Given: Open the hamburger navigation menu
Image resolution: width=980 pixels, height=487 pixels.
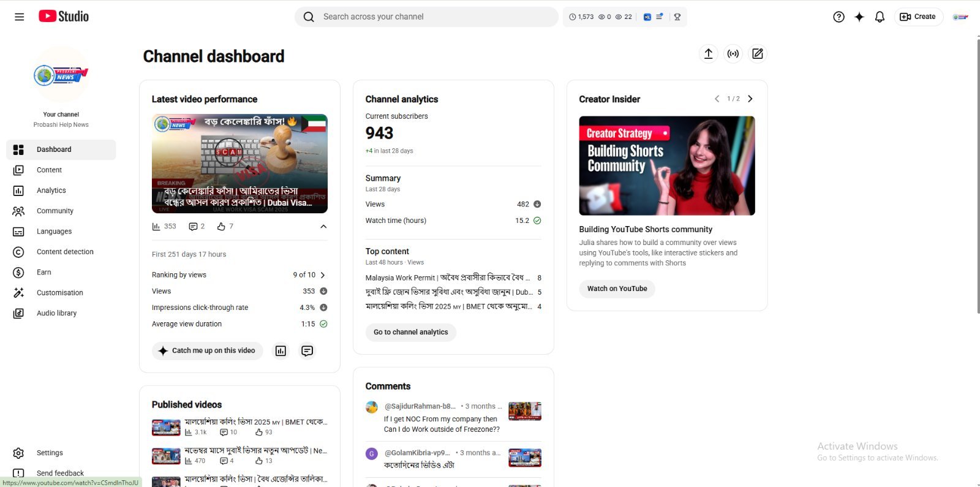Looking at the screenshot, I should click(x=19, y=17).
